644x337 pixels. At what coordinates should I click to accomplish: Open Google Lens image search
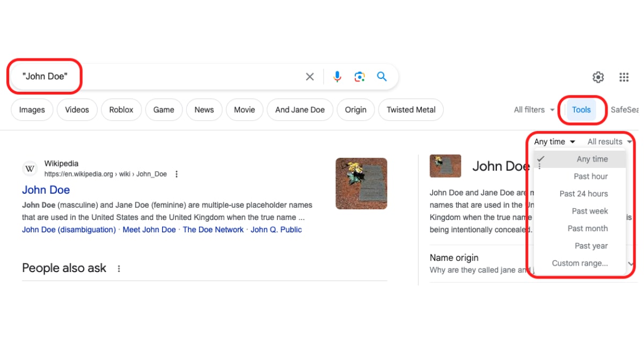[x=360, y=77]
